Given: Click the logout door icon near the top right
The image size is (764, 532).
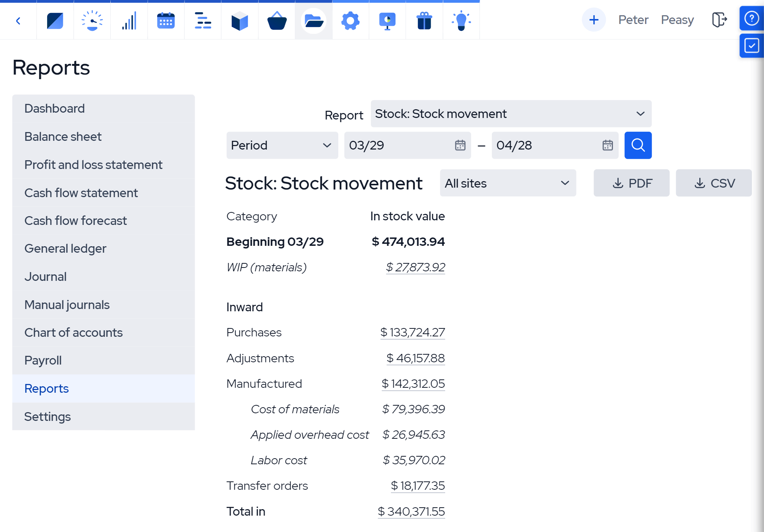Looking at the screenshot, I should [719, 21].
